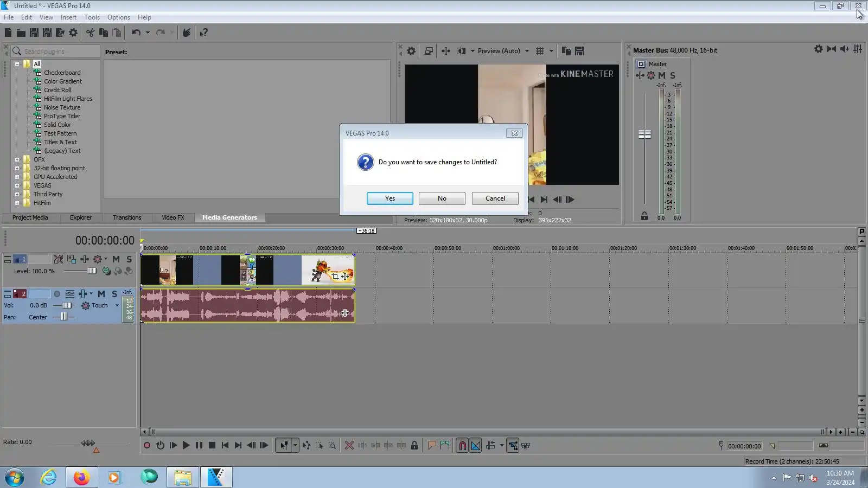Switch to the Video FX tab
The image size is (868, 488).
coord(173,217)
